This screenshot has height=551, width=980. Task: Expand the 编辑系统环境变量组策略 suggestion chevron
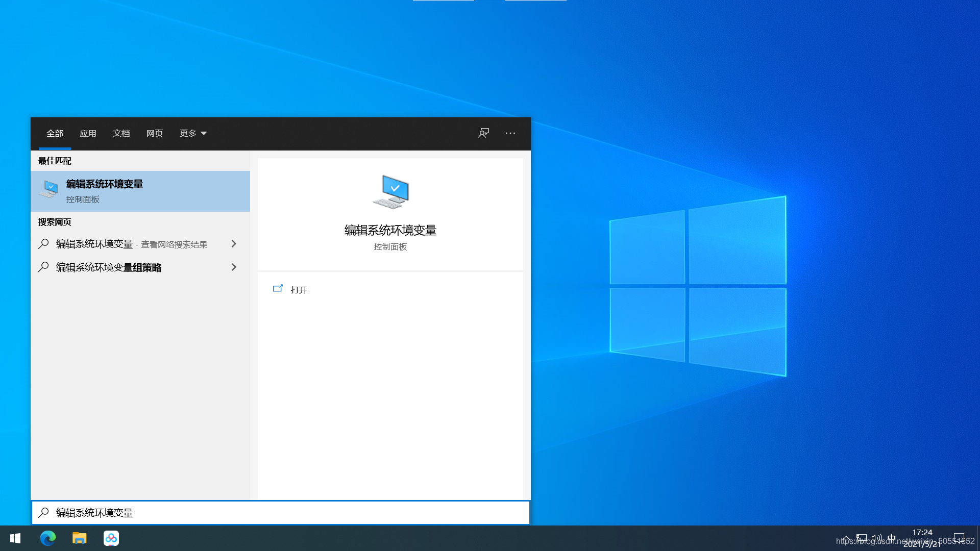point(234,267)
